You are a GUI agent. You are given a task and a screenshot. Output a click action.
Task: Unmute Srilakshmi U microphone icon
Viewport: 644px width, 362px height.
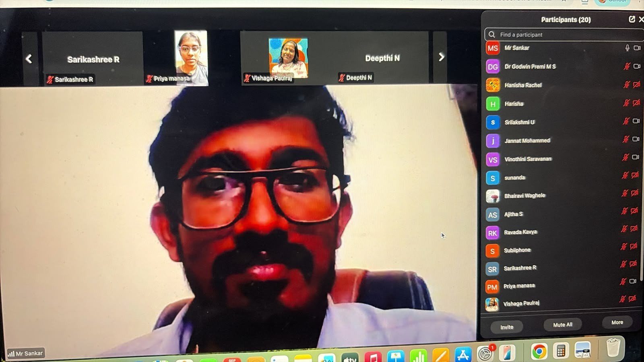point(626,121)
